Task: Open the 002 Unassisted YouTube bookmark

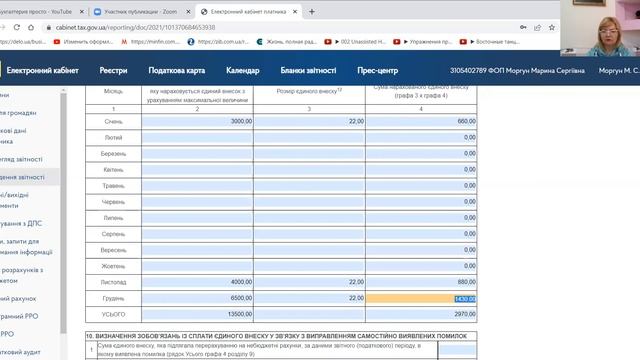Action: [355, 42]
